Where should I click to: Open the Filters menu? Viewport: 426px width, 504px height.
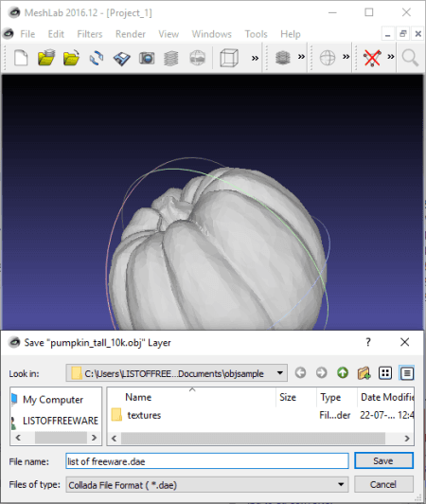[90, 34]
